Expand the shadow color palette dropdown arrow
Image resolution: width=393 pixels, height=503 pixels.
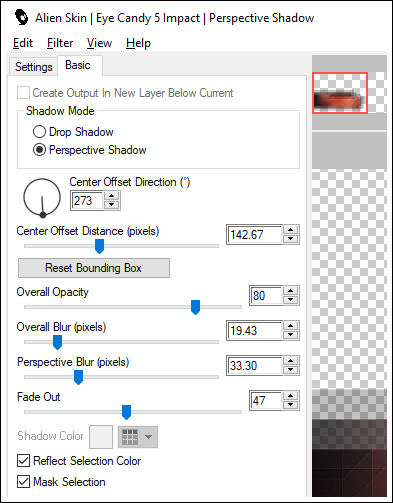[x=148, y=437]
